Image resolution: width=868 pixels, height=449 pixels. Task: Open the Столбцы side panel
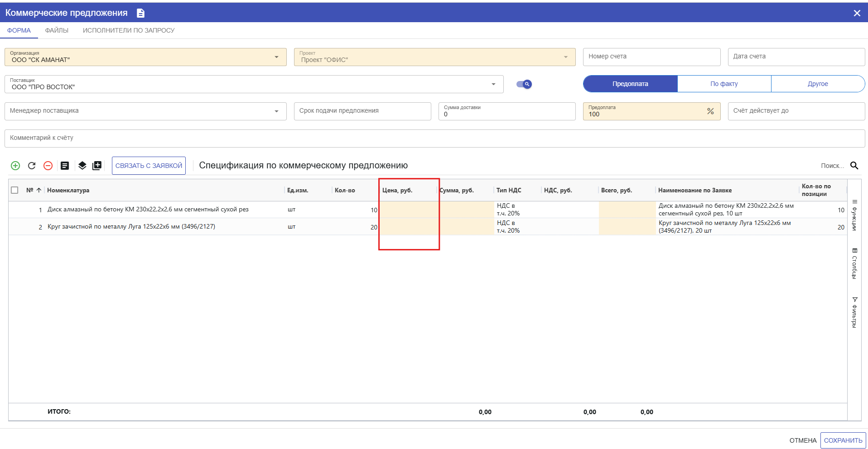pos(854,263)
